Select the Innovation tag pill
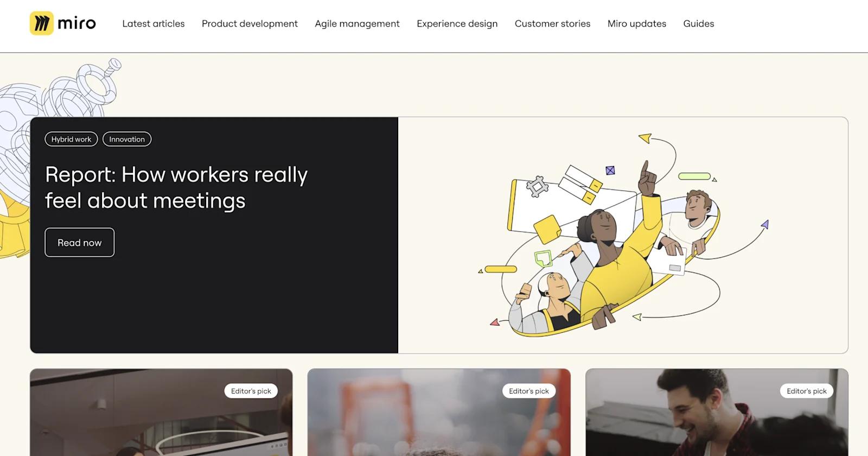 coord(127,140)
